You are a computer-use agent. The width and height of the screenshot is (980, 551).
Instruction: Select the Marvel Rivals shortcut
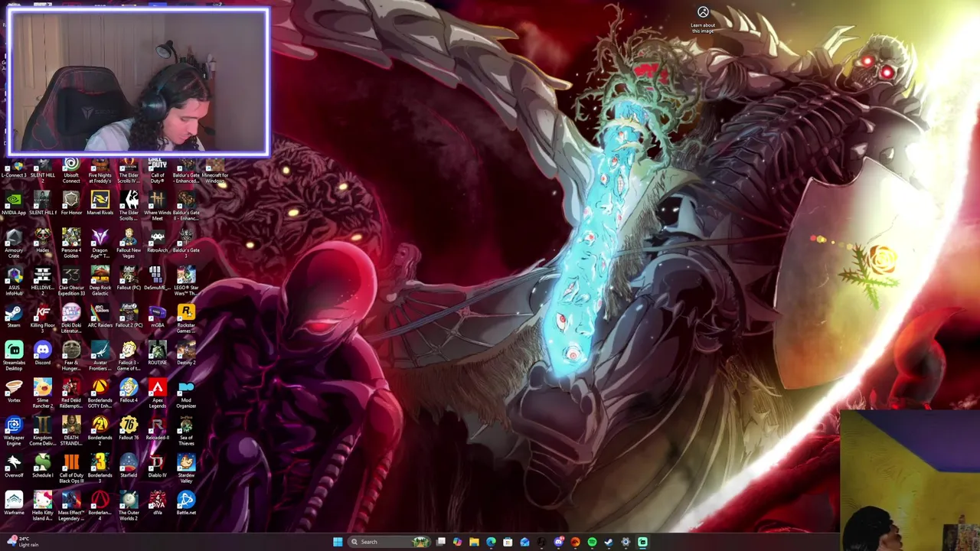[x=100, y=204]
